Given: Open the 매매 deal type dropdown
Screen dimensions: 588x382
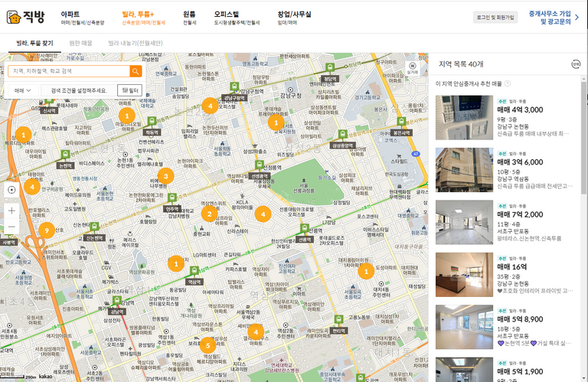Looking at the screenshot, I should point(22,90).
